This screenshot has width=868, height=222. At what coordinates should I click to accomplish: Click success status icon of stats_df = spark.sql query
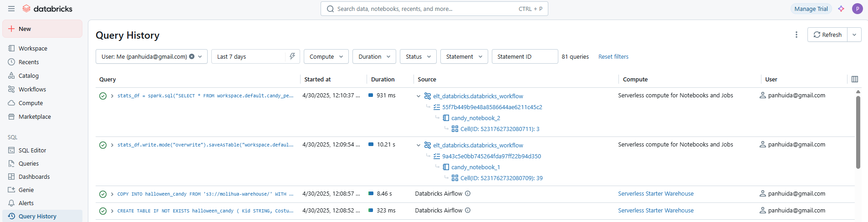103,96
